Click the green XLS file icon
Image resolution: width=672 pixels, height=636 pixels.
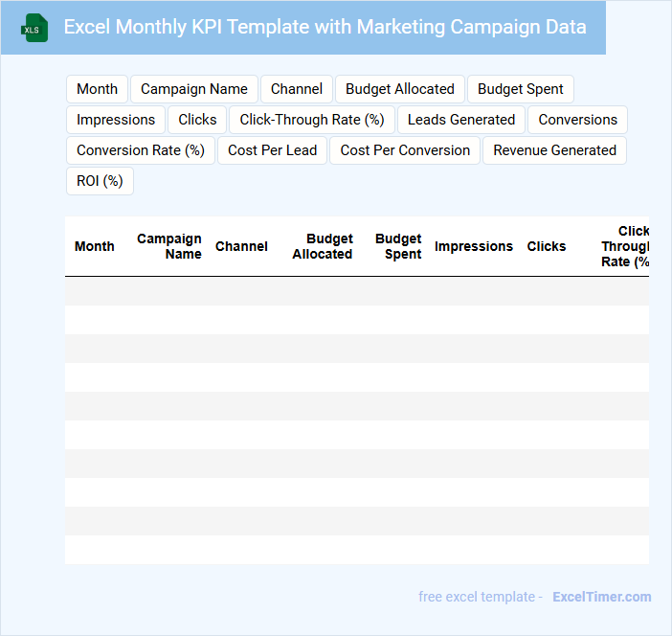click(x=35, y=28)
